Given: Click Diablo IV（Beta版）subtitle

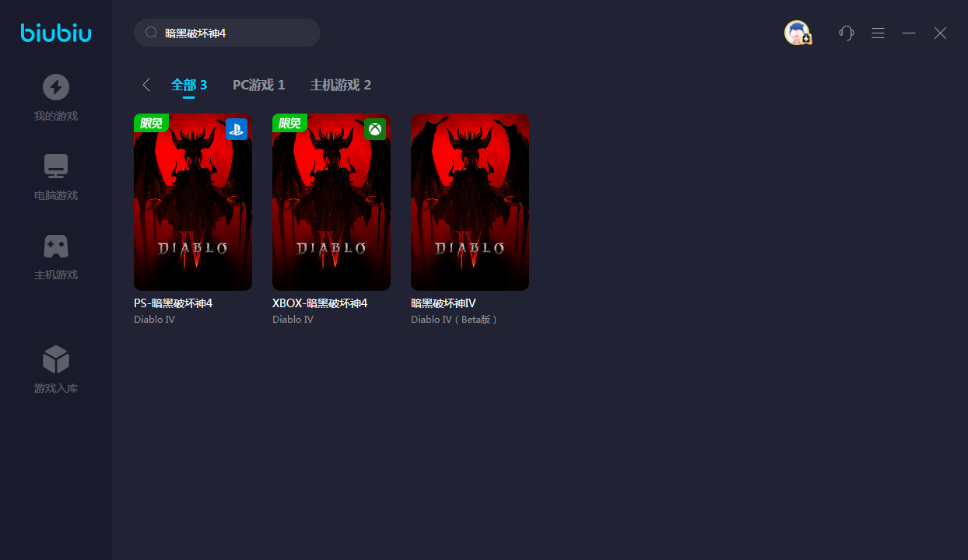Looking at the screenshot, I should pyautogui.click(x=454, y=320).
